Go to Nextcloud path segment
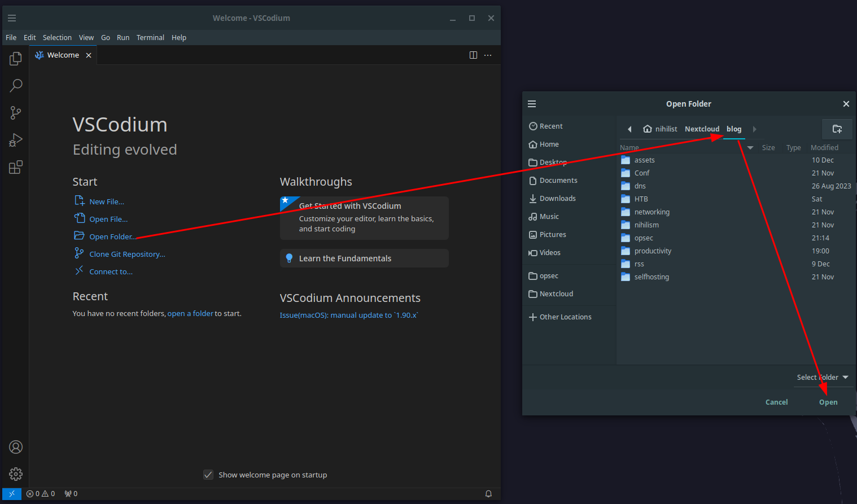Screen dimensions: 857x504 click(x=702, y=129)
